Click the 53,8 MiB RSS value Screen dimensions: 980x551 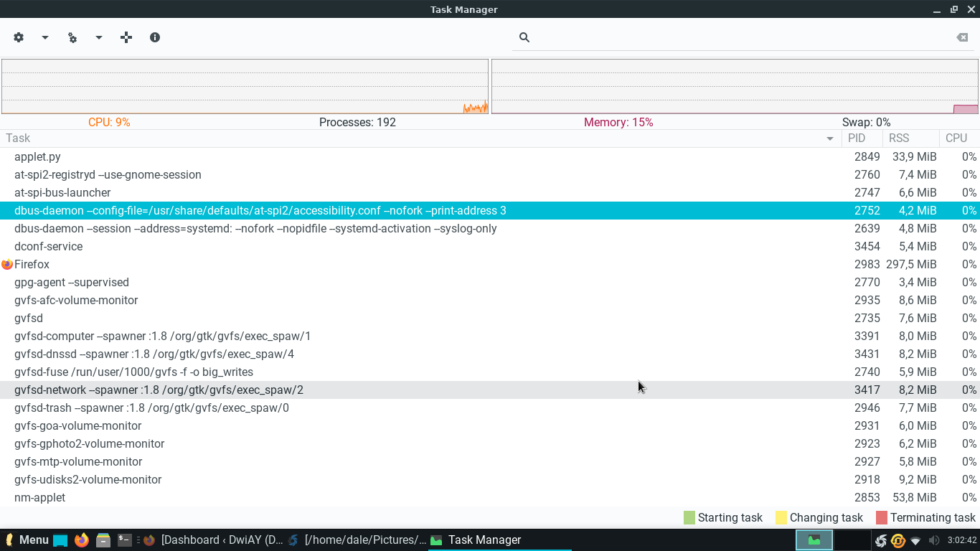pyautogui.click(x=914, y=497)
